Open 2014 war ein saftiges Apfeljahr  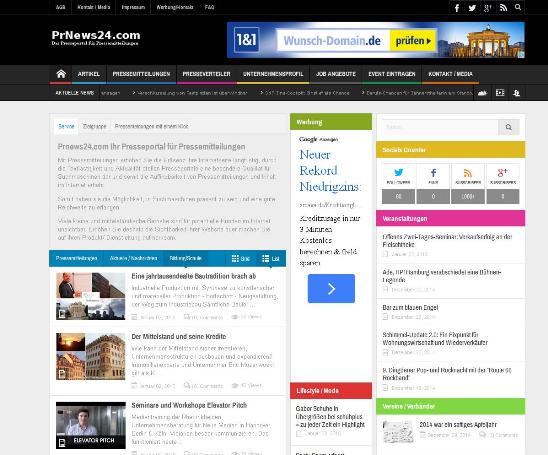click(x=458, y=425)
